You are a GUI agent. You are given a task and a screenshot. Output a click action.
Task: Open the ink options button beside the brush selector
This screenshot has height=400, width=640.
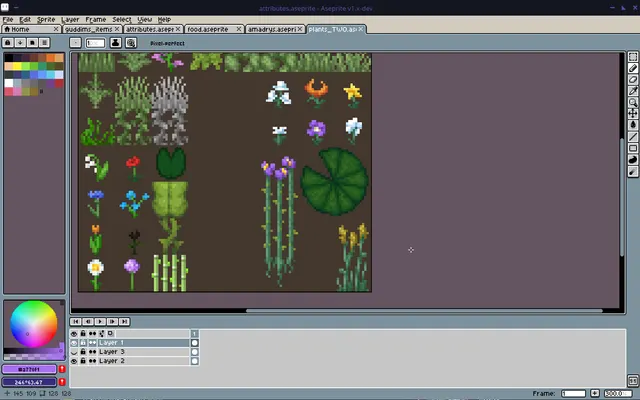tap(116, 43)
